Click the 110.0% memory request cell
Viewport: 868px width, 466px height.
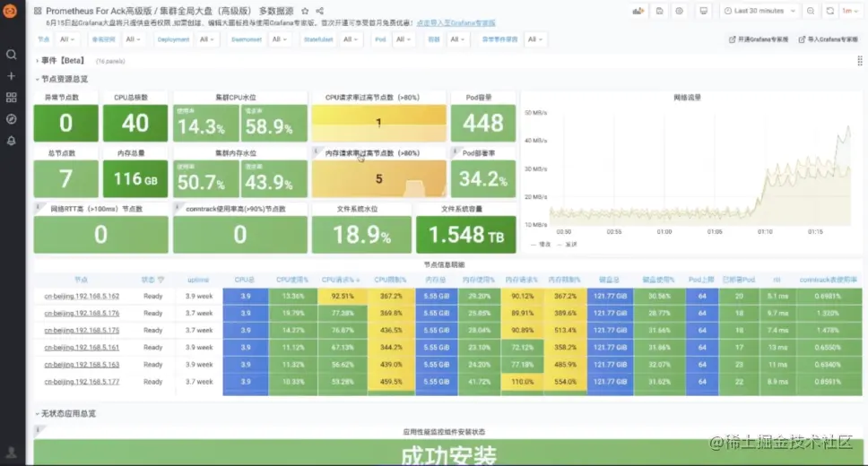click(522, 382)
